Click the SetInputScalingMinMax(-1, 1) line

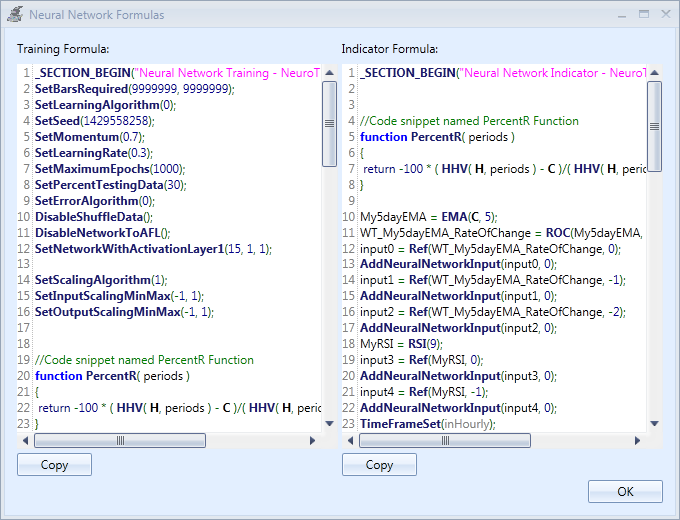click(119, 296)
